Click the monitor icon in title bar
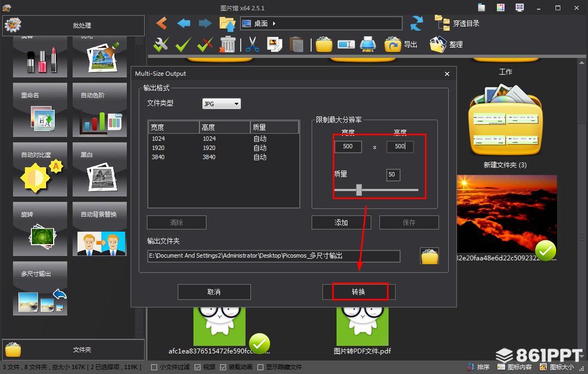The image size is (588, 374). pyautogui.click(x=519, y=8)
